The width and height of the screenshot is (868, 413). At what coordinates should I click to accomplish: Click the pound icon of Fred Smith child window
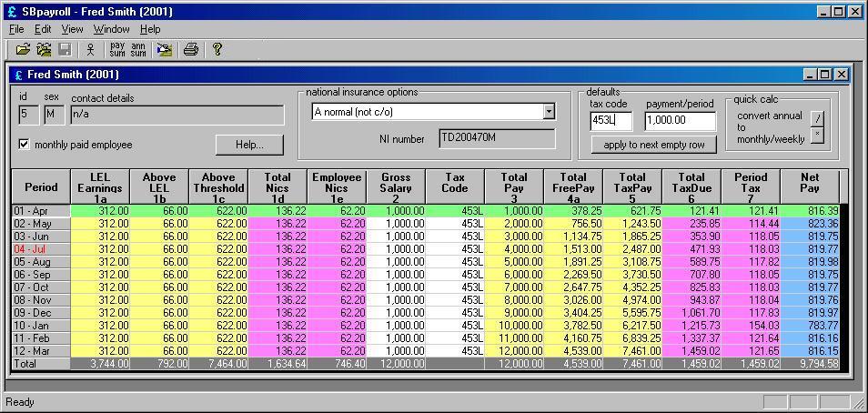click(18, 75)
